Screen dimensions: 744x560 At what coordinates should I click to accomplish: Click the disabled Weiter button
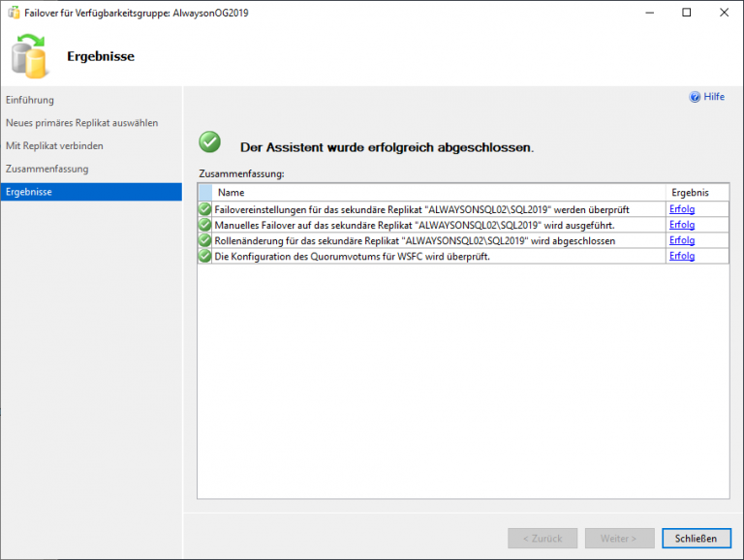coord(619,538)
